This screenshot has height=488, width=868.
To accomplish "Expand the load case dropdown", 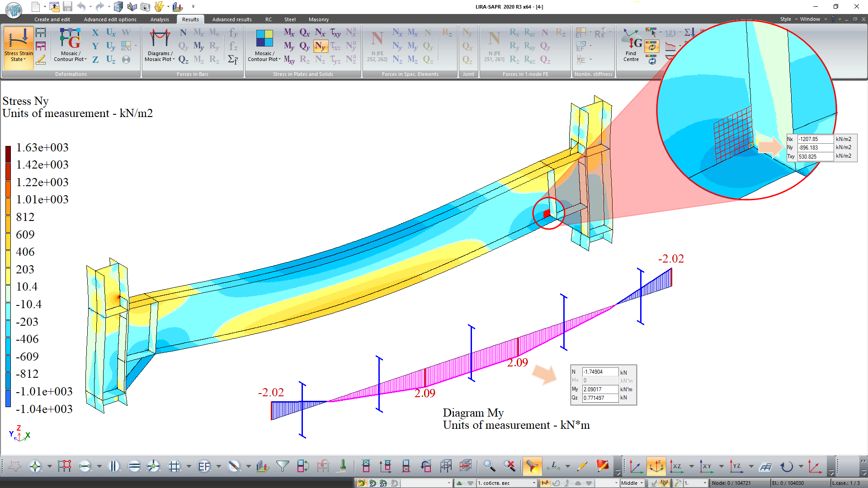I will click(x=534, y=483).
